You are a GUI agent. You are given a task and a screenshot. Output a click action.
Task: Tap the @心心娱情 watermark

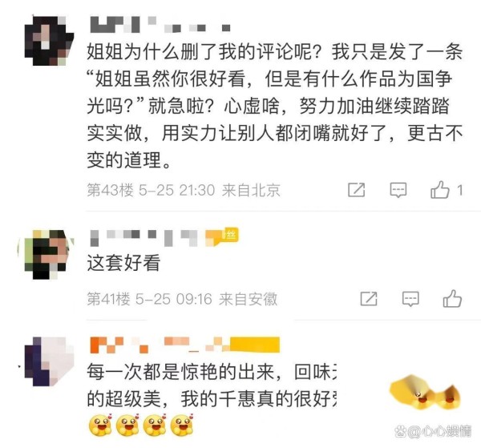tap(433, 431)
